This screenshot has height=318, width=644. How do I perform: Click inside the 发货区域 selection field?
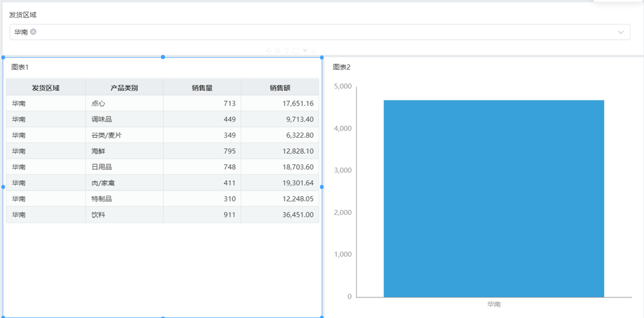pos(319,32)
